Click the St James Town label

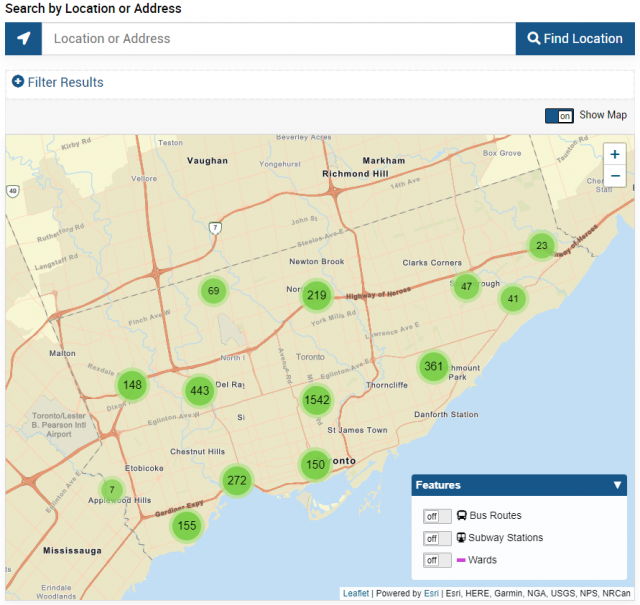click(358, 430)
